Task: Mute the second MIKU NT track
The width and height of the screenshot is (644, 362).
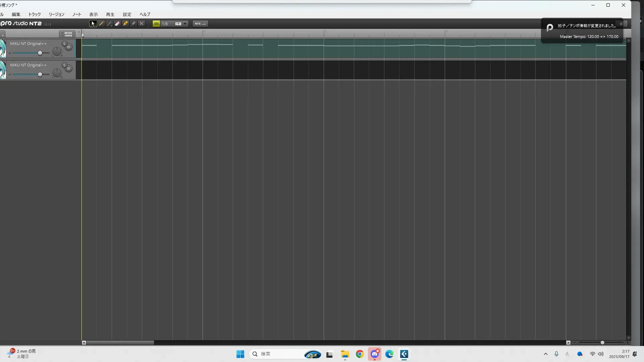Action: (69, 68)
